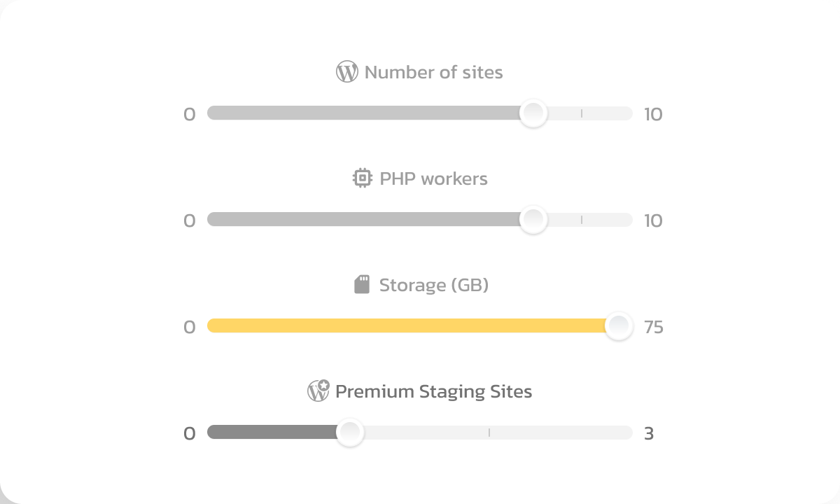840x504 pixels.
Task: Click the processor chip icon beside PHP workers
Action: 362,178
